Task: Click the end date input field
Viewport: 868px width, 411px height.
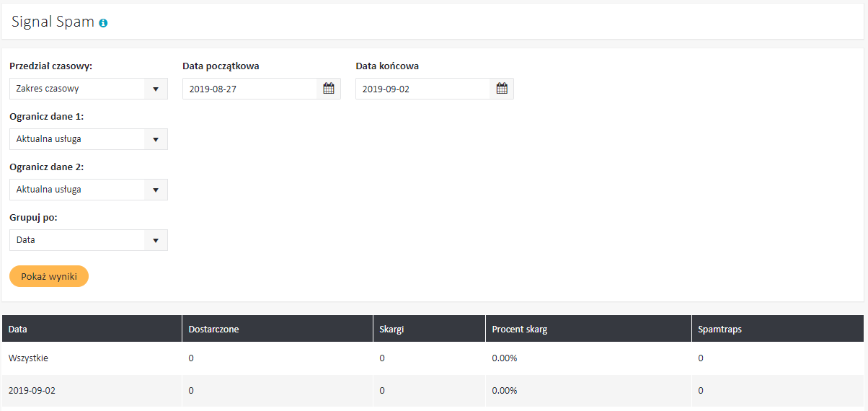Action: click(x=422, y=89)
